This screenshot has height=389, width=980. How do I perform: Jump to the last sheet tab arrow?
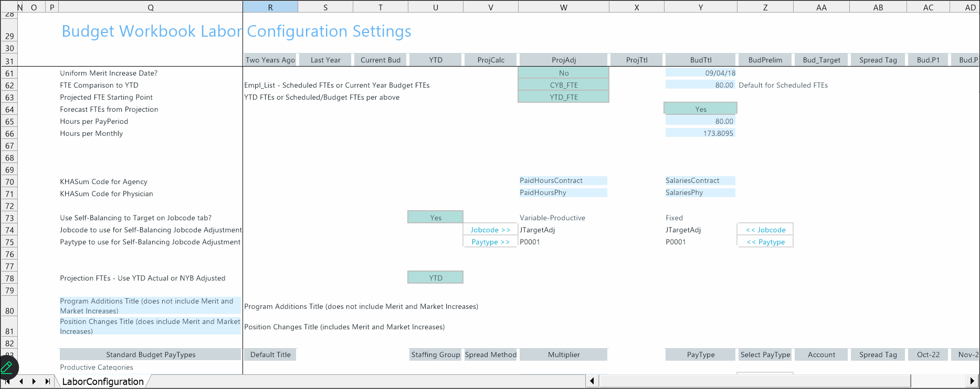pos(48,381)
